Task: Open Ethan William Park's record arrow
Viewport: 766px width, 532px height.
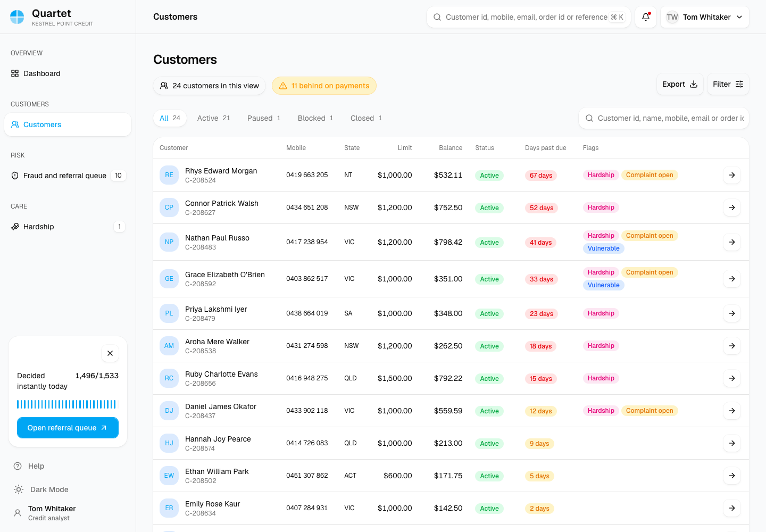Action: pyautogui.click(x=732, y=476)
